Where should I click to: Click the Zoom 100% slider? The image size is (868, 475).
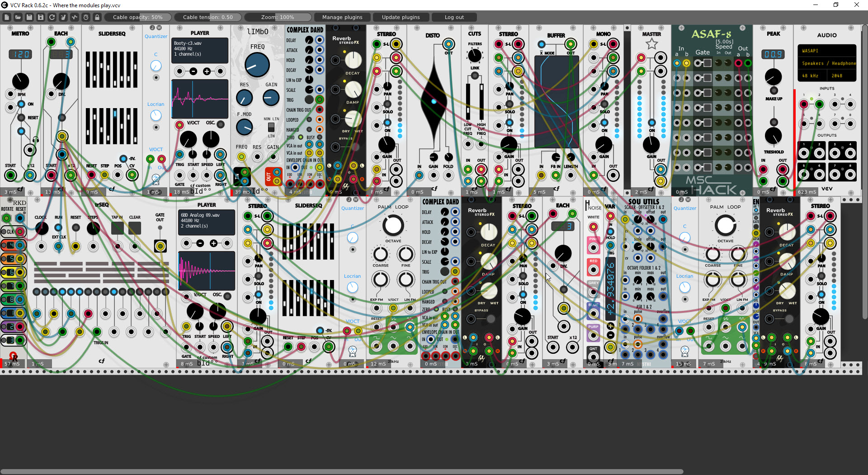(x=278, y=17)
